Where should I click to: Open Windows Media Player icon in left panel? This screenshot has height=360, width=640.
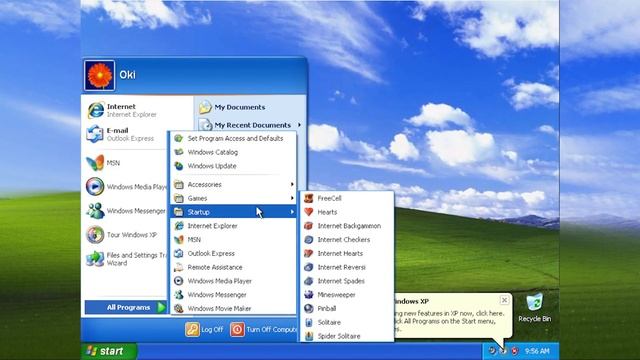point(95,187)
